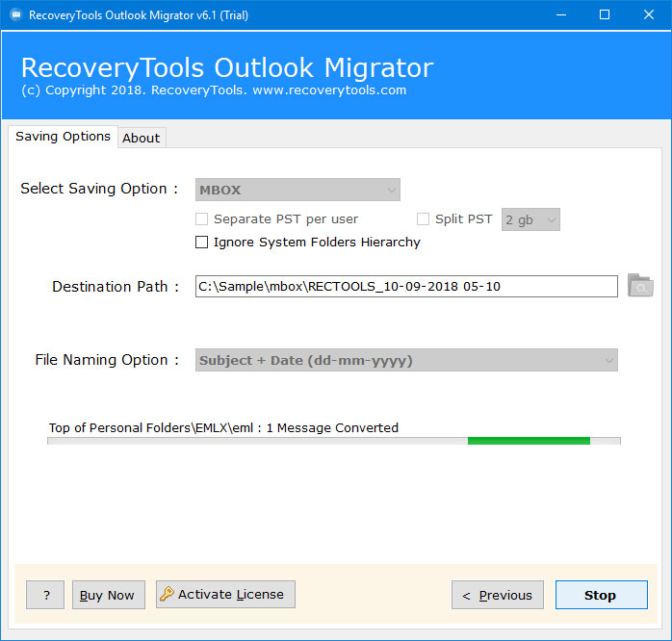This screenshot has height=641, width=672.
Task: Go back with the Previous button
Action: pyautogui.click(x=497, y=595)
